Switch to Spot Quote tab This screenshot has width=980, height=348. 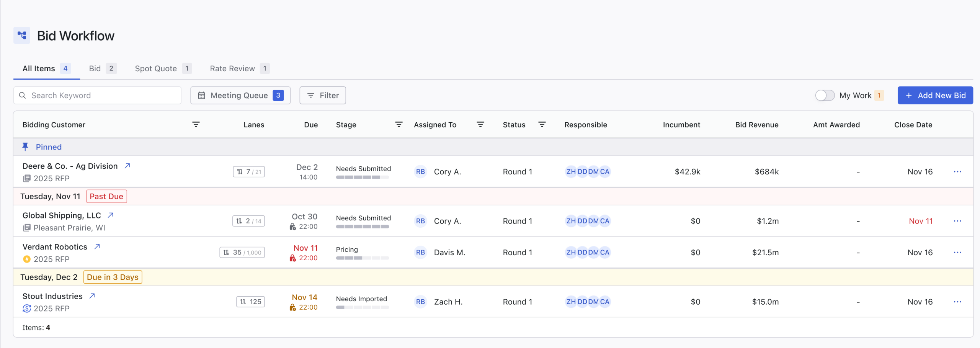(x=163, y=69)
